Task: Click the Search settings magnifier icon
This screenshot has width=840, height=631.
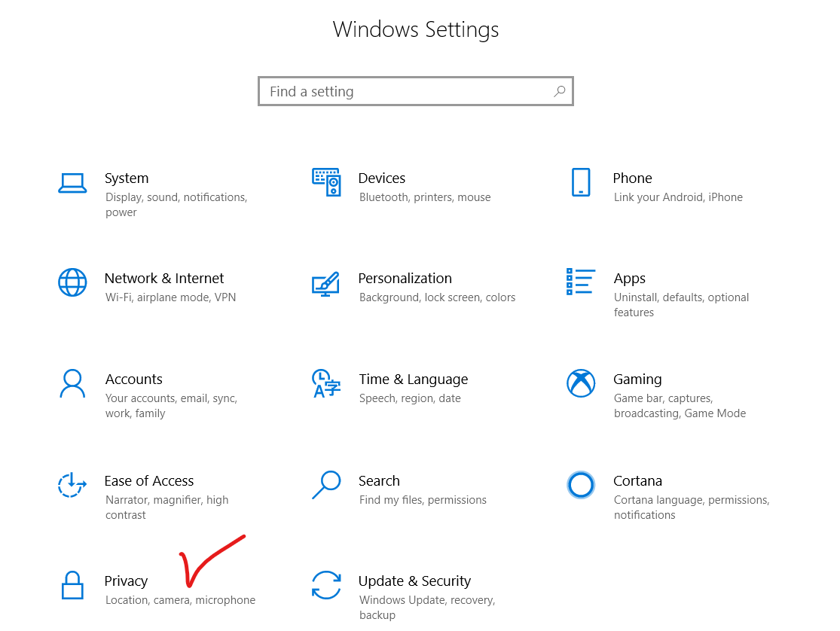Action: [x=326, y=484]
